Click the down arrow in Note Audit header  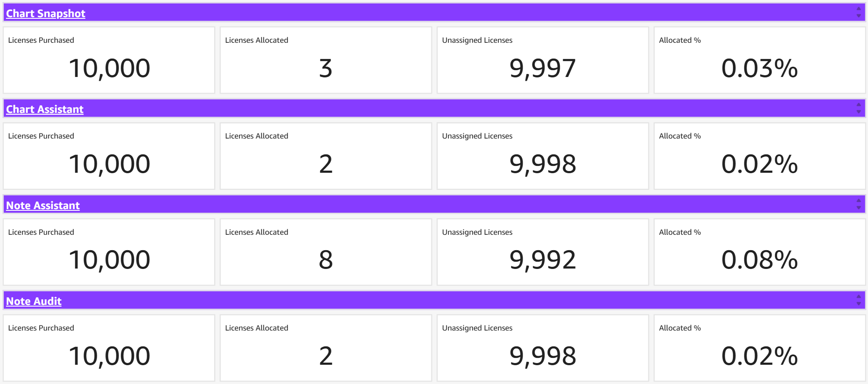858,304
